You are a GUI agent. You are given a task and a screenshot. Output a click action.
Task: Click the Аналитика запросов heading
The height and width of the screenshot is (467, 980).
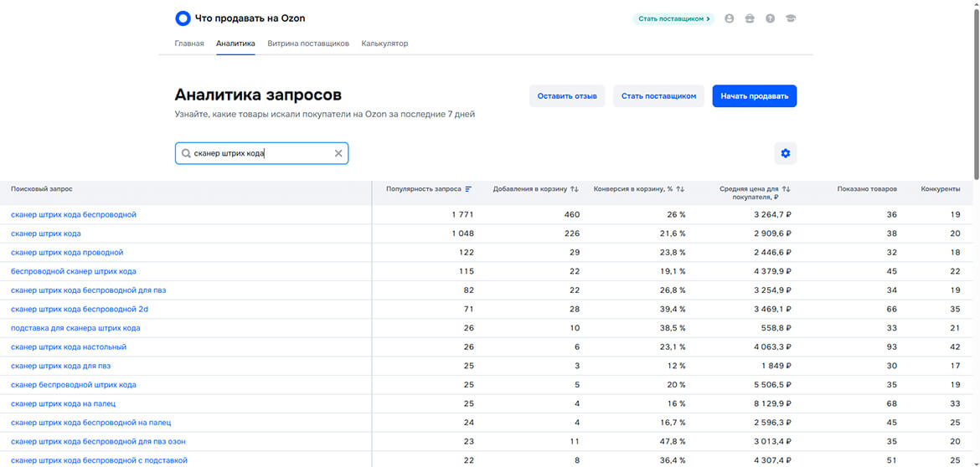tap(258, 95)
